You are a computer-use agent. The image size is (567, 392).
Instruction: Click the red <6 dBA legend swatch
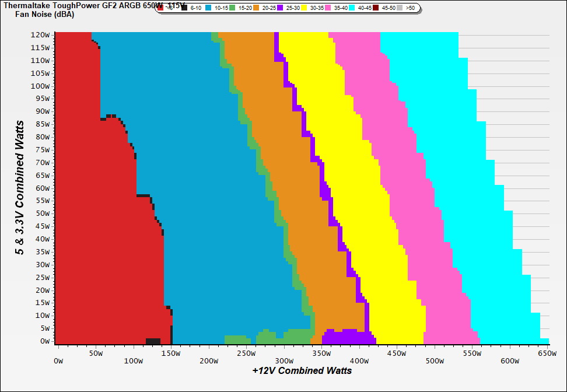(160, 8)
